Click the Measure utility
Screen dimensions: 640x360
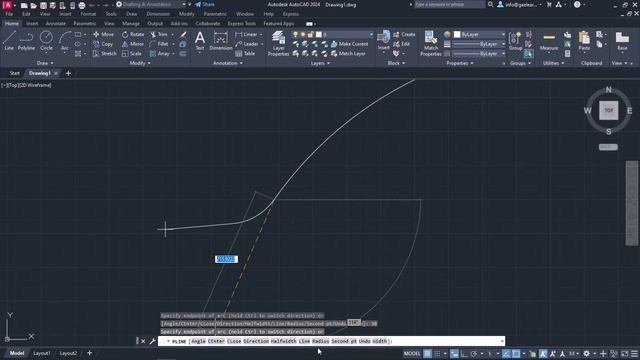point(549,41)
